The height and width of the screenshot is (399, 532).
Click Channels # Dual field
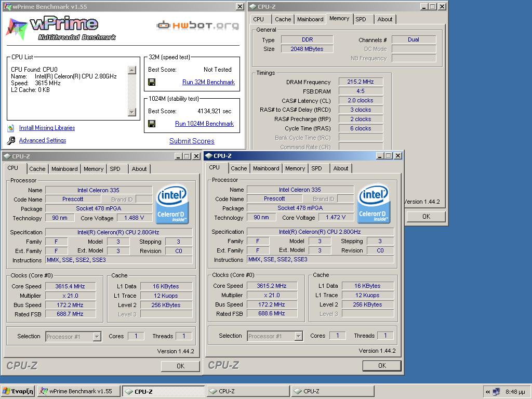coord(414,39)
